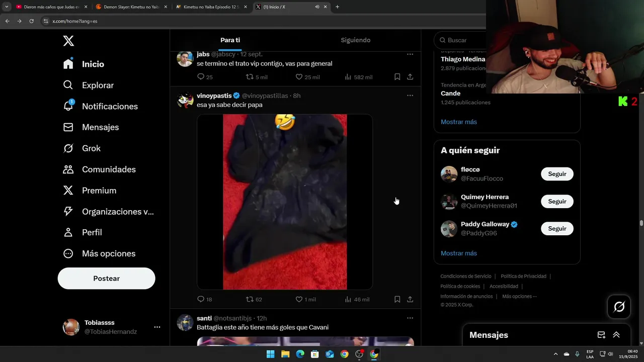Bookmark the vinoypastis post
This screenshot has width=644, height=362.
[397, 299]
